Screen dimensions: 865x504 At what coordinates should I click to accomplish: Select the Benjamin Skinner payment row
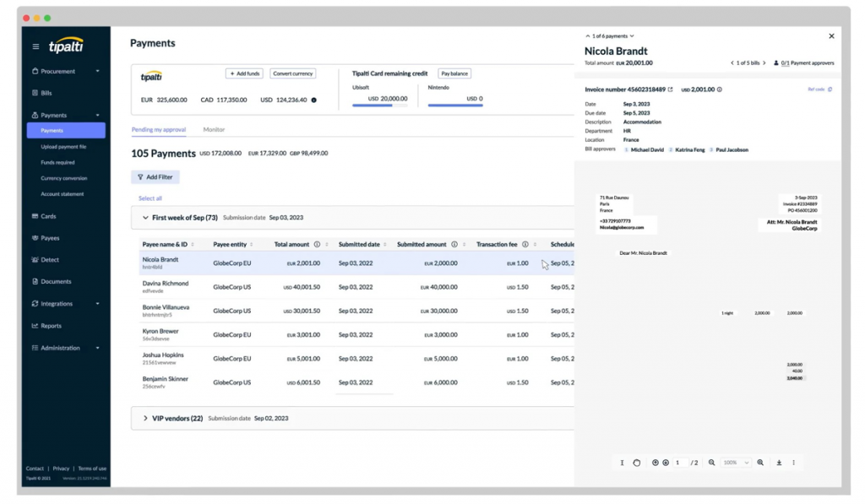pyautogui.click(x=356, y=382)
